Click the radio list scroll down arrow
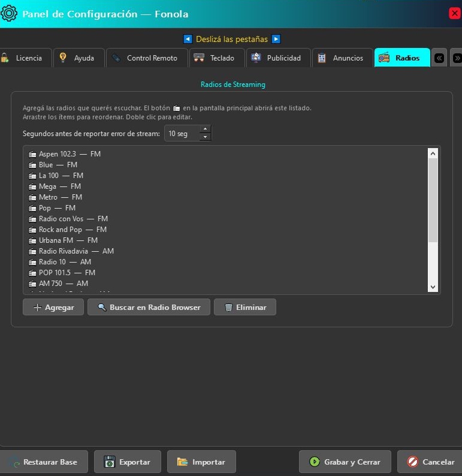The height and width of the screenshot is (476, 462). coord(433,287)
